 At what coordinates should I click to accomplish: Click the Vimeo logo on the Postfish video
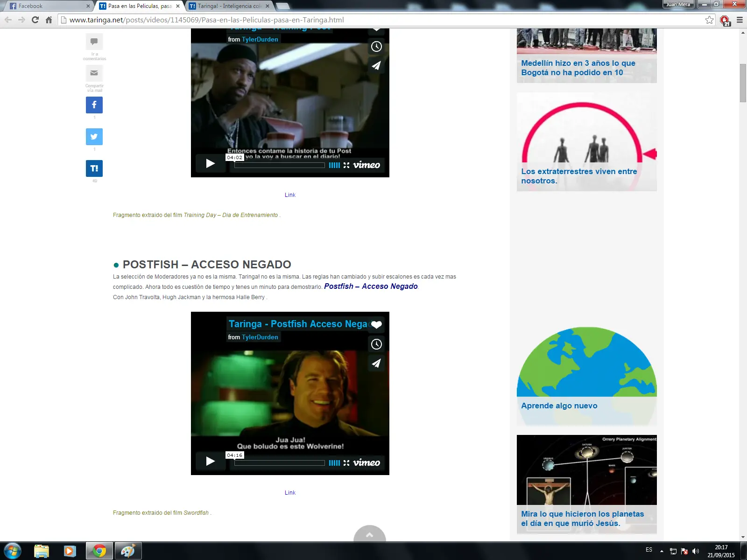click(x=366, y=462)
